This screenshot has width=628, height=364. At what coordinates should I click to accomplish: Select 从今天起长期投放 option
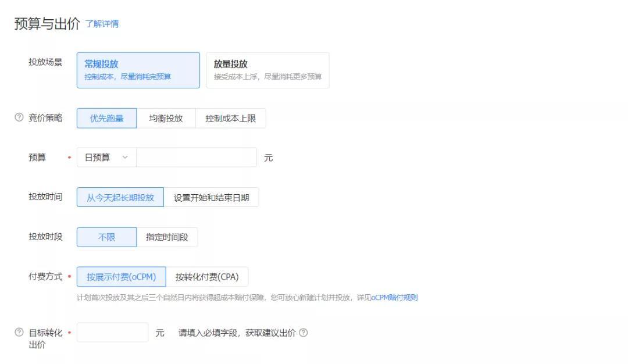pos(120,197)
